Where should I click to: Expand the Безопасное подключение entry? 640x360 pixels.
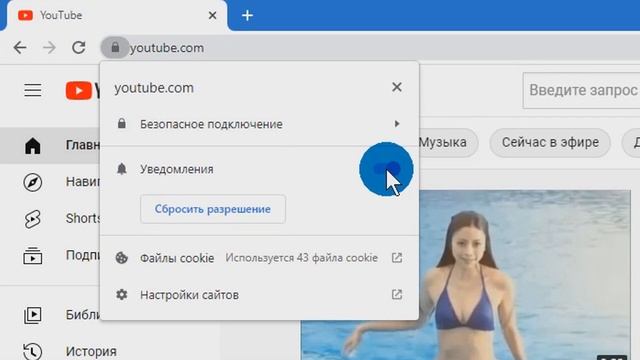click(259, 124)
